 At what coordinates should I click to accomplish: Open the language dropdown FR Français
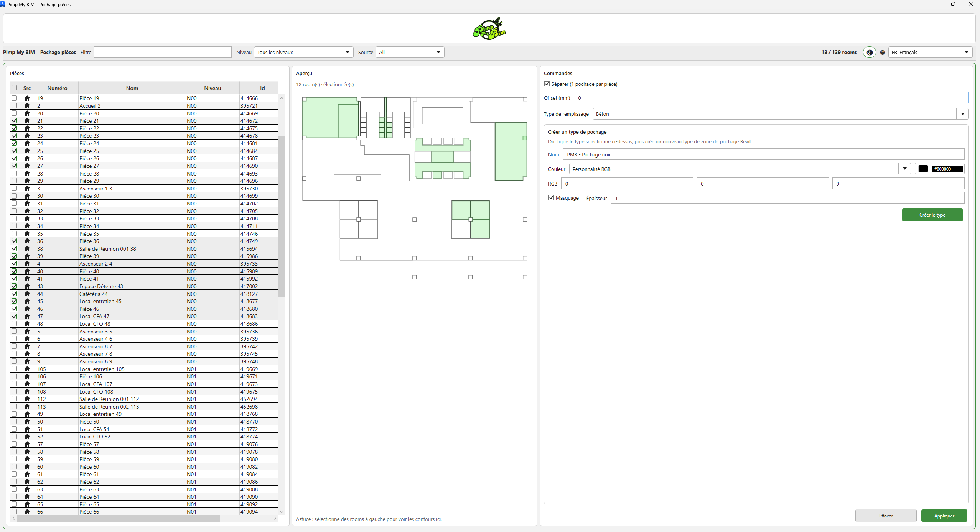pos(930,52)
